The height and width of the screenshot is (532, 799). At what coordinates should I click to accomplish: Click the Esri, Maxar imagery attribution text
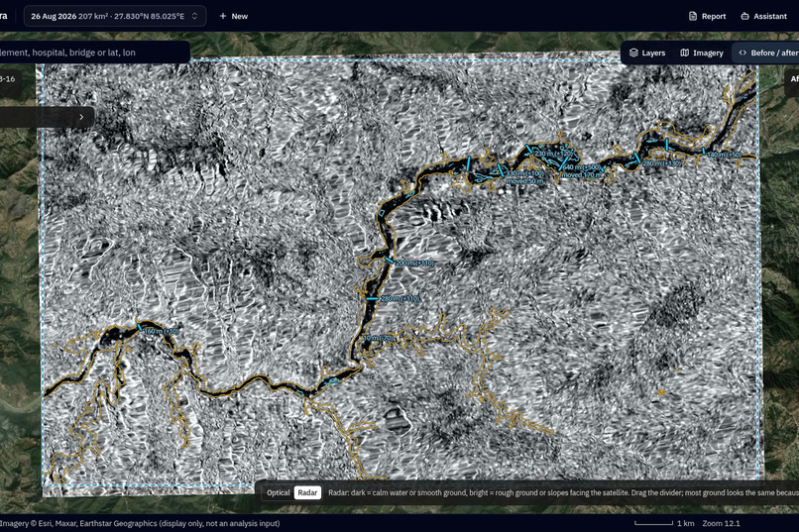[x=140, y=523]
